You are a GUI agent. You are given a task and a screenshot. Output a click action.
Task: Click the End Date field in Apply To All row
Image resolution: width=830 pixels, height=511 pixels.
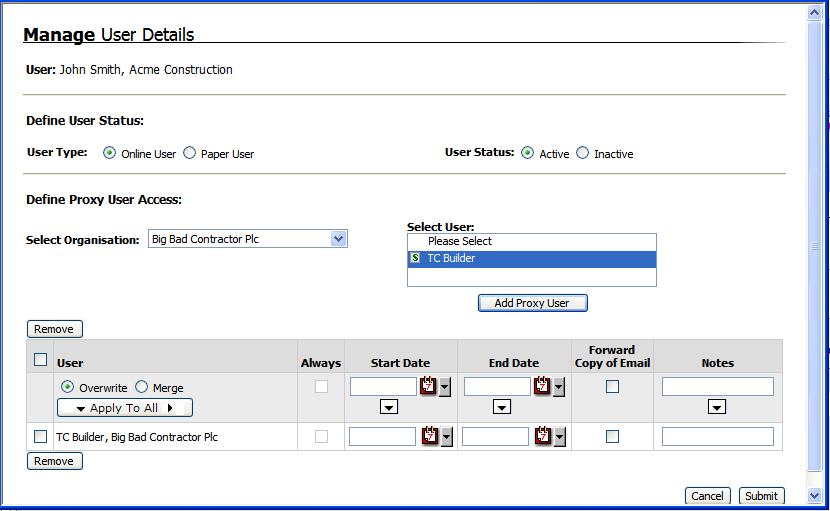(x=497, y=387)
